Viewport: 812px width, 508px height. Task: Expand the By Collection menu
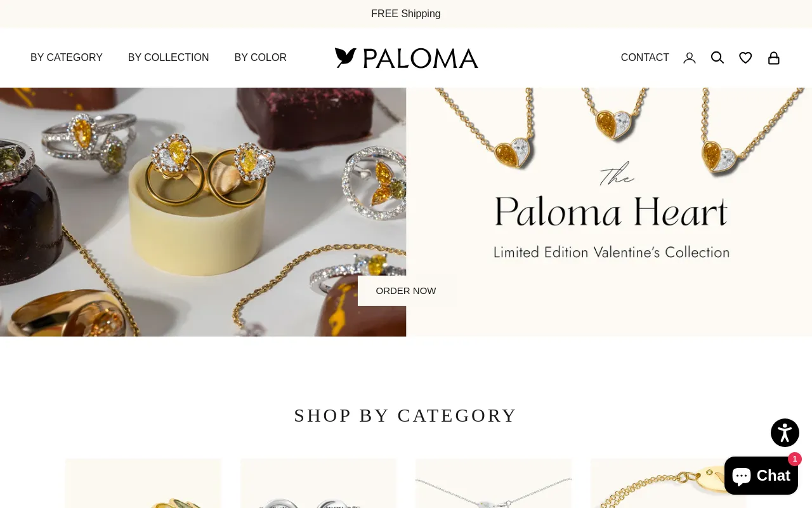point(168,58)
